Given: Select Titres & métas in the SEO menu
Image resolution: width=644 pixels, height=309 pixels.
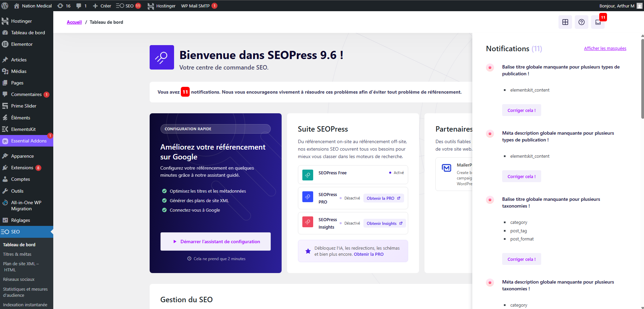Looking at the screenshot, I should click(x=17, y=254).
